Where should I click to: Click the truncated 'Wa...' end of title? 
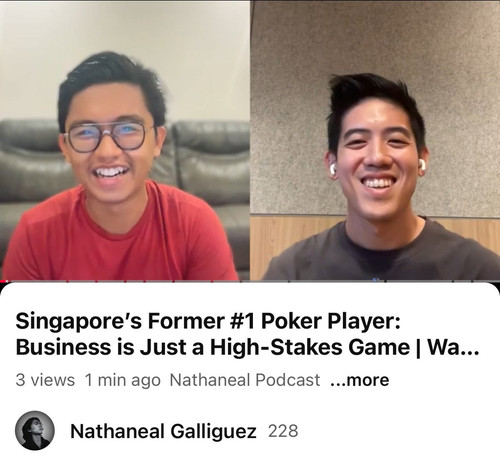(x=453, y=347)
